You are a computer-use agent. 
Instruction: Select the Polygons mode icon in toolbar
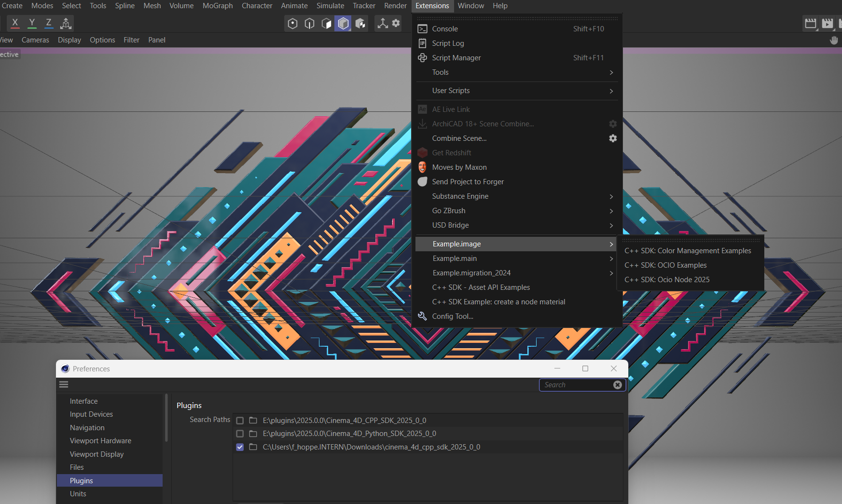326,23
